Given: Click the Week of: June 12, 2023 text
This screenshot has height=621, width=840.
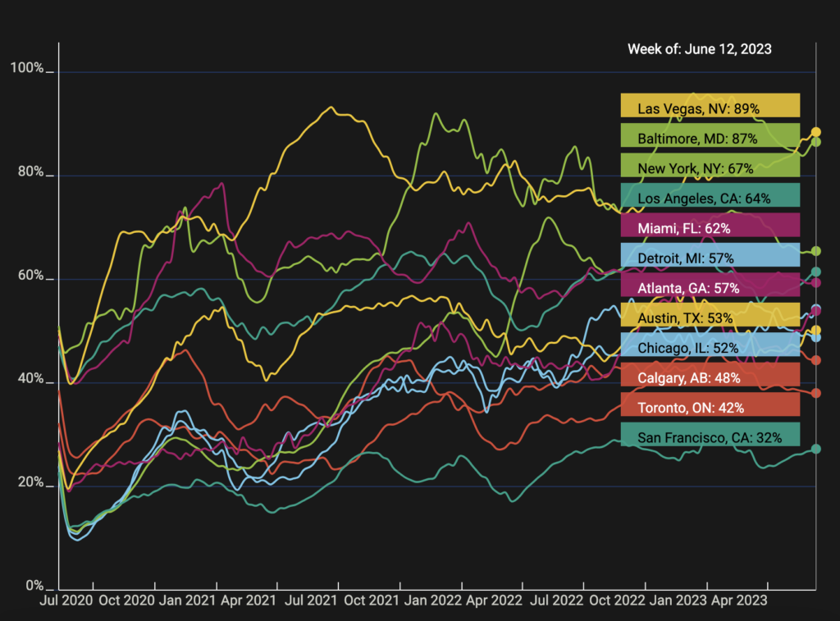Looking at the screenshot, I should click(699, 49).
